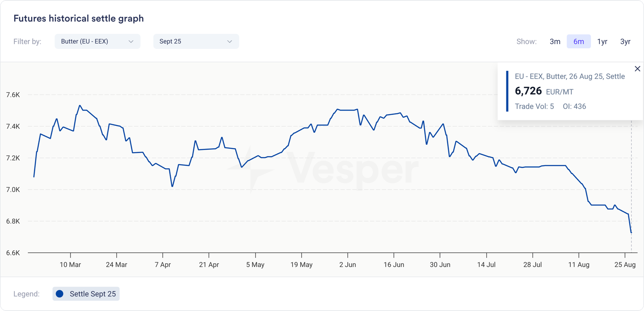The image size is (644, 311).
Task: Click the 7 Apr axis tick label
Action: (x=163, y=265)
